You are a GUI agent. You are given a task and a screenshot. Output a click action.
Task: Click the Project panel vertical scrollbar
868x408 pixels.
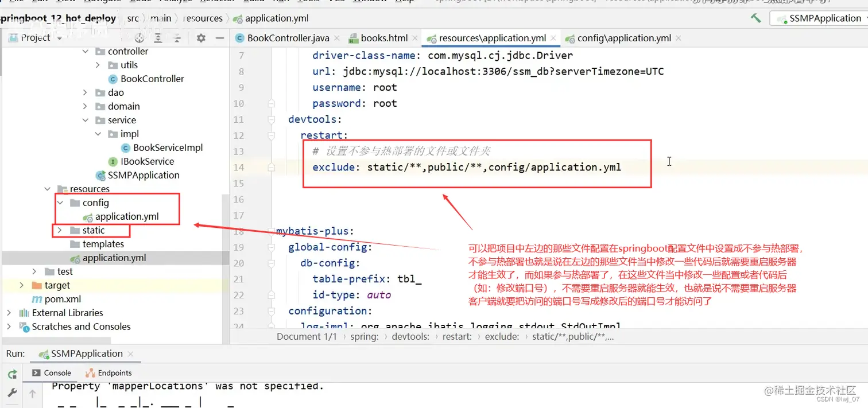[x=226, y=269]
